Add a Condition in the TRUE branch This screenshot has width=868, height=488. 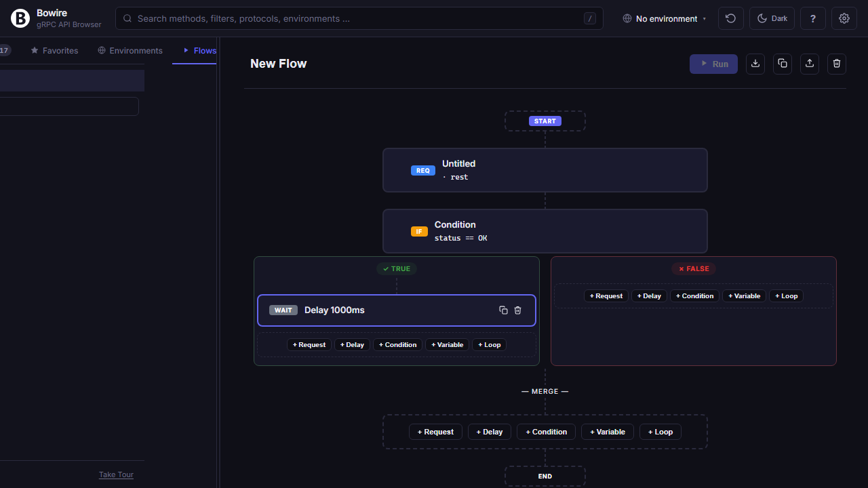(397, 345)
